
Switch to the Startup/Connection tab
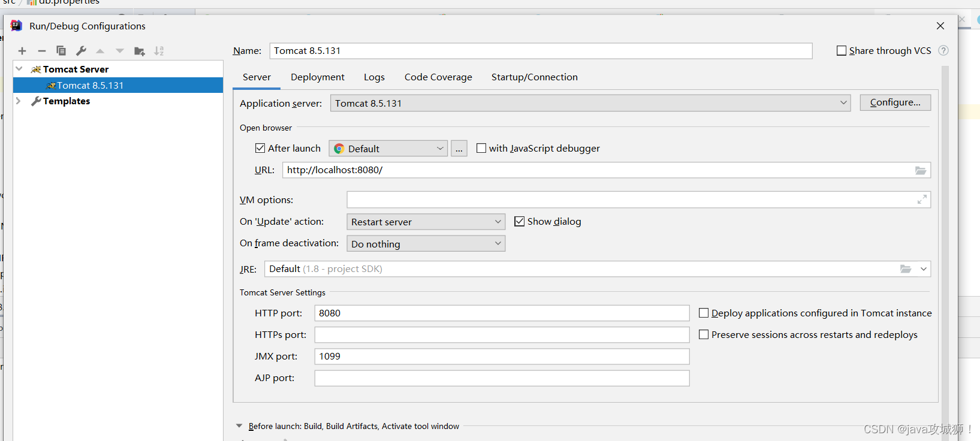point(535,77)
